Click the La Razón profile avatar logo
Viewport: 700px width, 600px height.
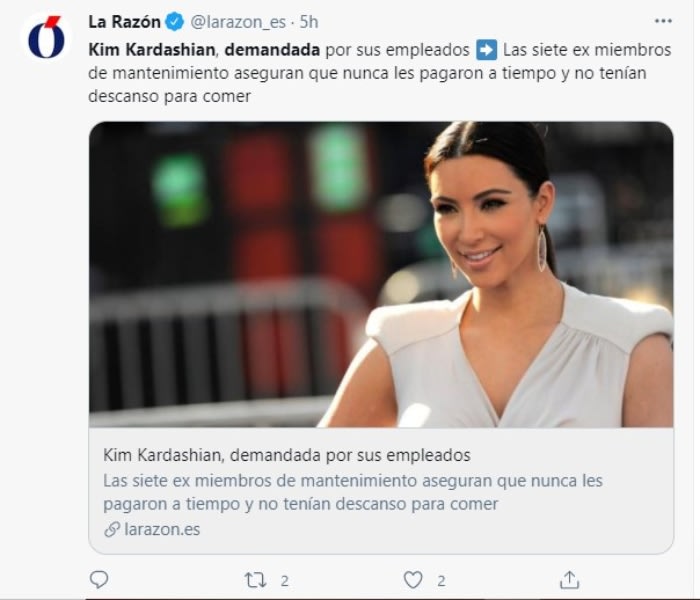pos(46,38)
